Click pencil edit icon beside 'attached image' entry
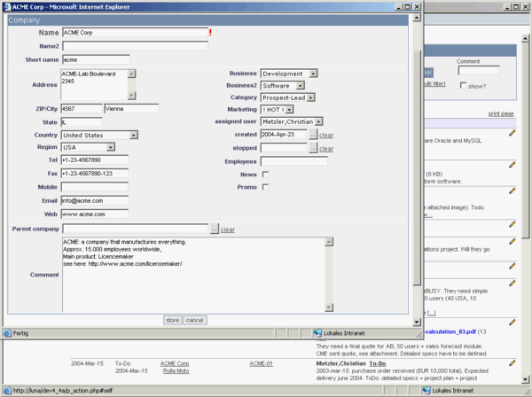Viewport: 532px width, 397px height. point(512,191)
